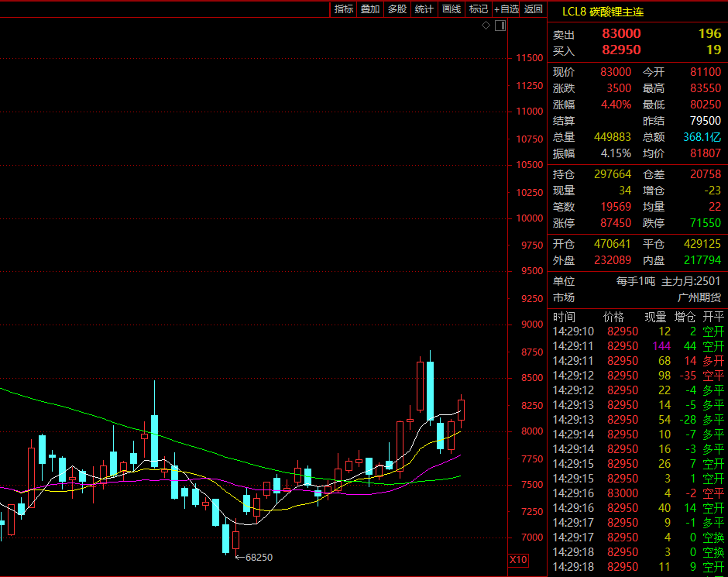The width and height of the screenshot is (728, 577).
Task: Click the diamond marker icon above the chart
Action: [x=486, y=26]
